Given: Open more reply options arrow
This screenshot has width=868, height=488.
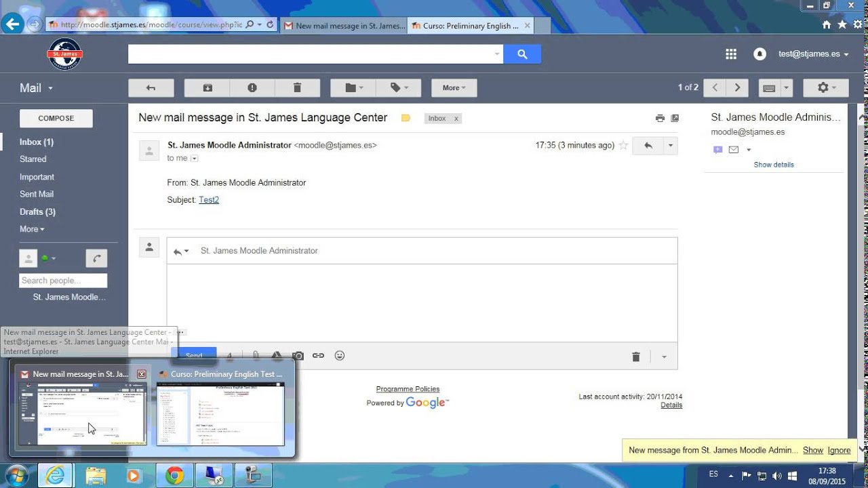Looking at the screenshot, I should (664, 357).
